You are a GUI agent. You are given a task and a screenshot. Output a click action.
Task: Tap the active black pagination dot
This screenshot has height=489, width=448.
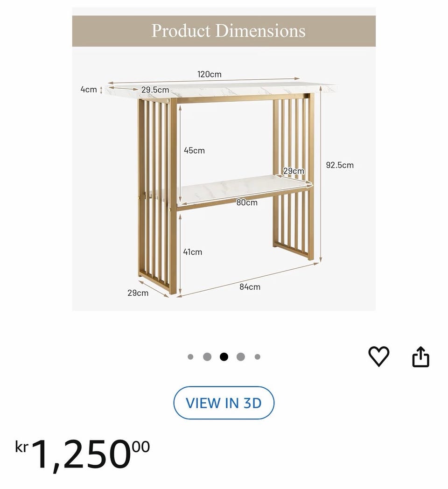coord(224,357)
